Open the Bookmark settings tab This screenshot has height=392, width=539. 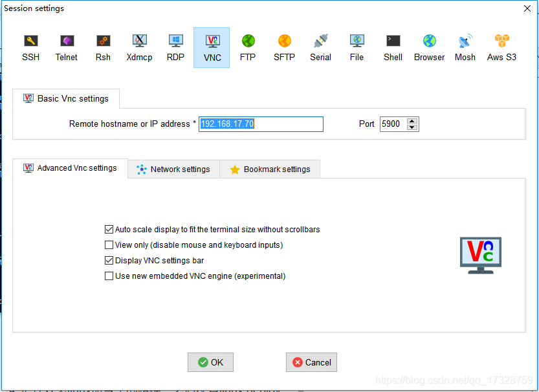coord(270,169)
